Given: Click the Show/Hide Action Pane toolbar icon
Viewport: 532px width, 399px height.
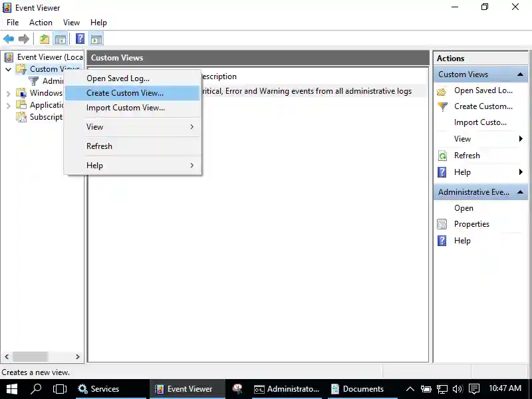Looking at the screenshot, I should [96, 39].
